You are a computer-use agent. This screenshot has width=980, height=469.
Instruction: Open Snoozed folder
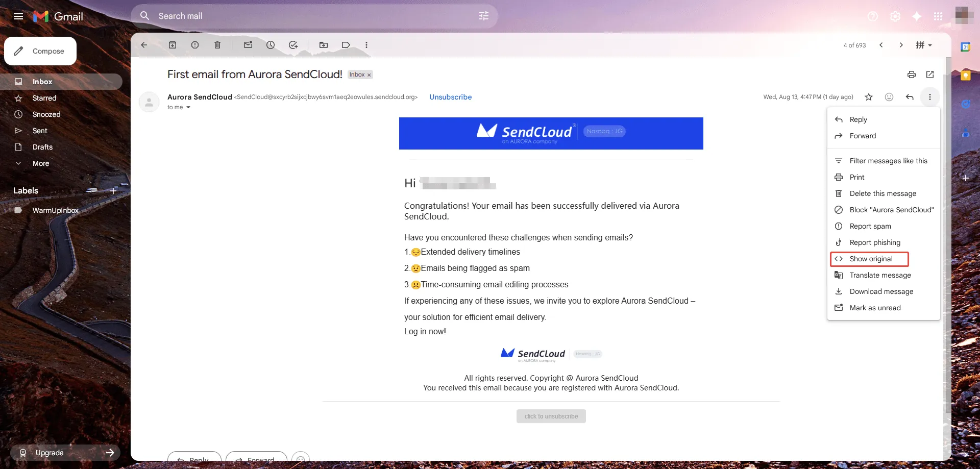tap(61, 114)
